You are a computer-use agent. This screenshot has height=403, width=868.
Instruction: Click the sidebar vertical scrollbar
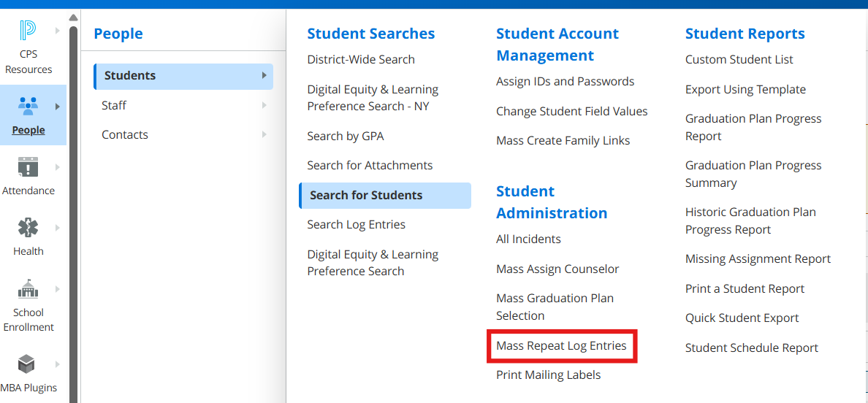coord(73,215)
